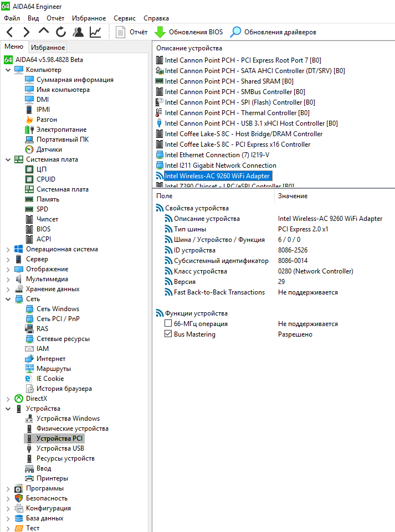Open the Отчёт menu in menu bar

[55, 18]
